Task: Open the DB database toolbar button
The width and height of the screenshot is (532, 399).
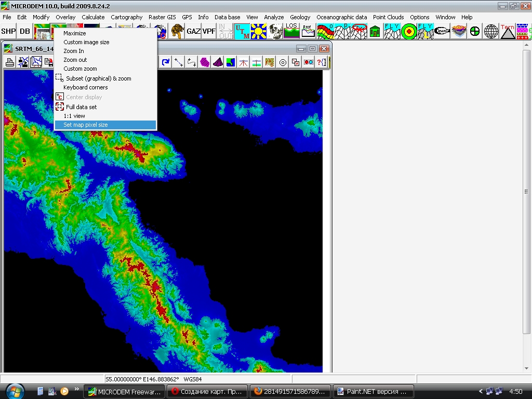Action: click(24, 31)
